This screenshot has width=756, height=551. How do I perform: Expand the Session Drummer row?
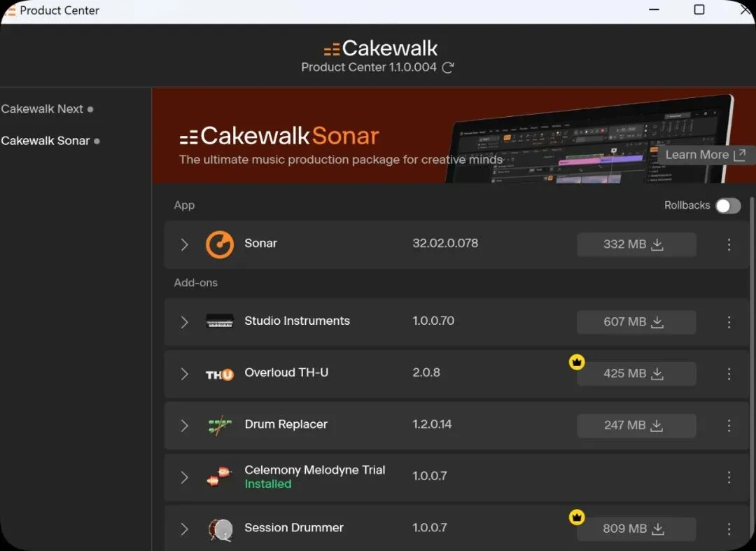184,529
